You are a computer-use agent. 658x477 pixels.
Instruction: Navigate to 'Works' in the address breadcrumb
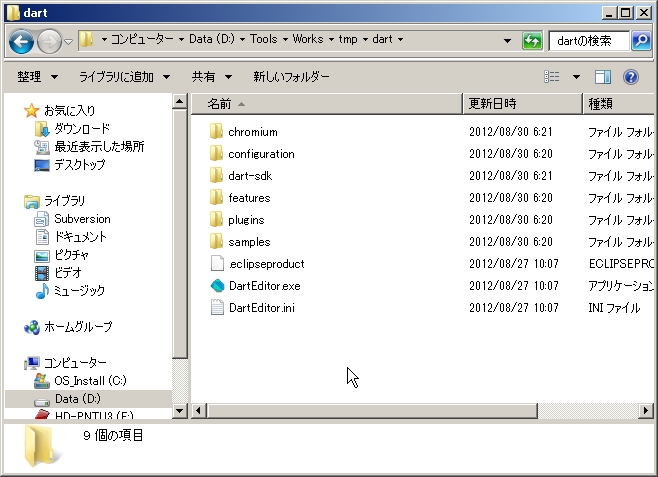308,39
